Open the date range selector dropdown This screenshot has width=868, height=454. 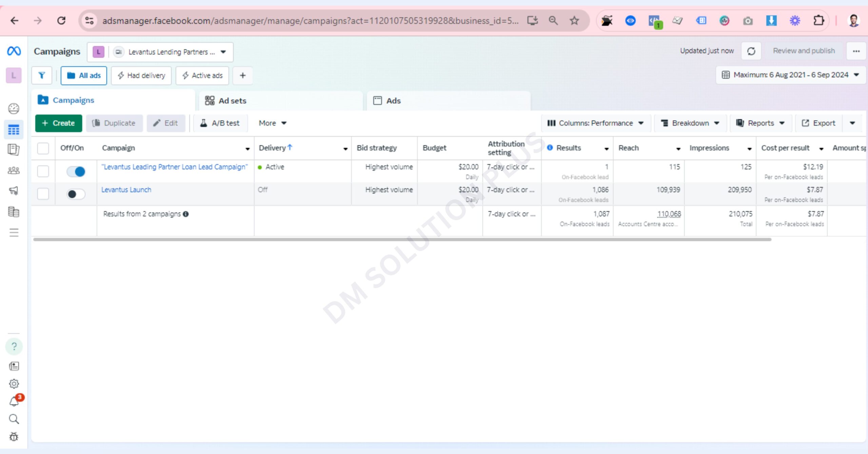point(790,75)
